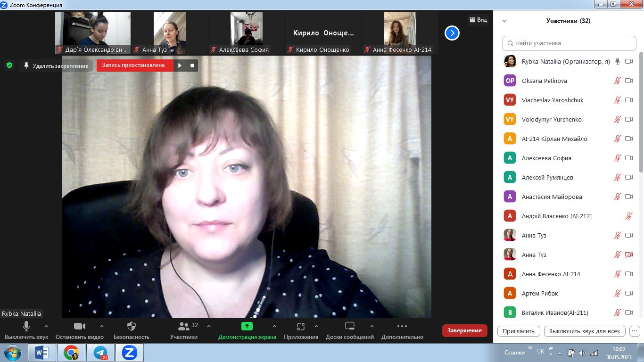Click camera icon for Oksana Petinova
644x362 pixels.
629,81
